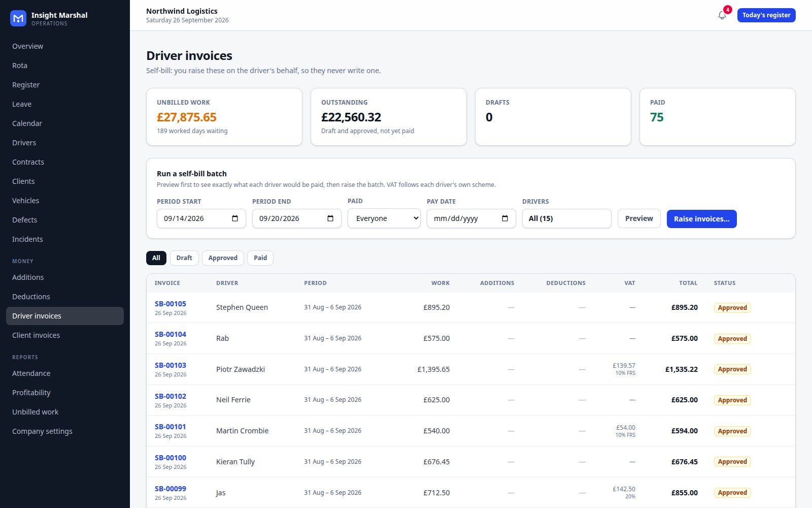Open Vehicles in the sidebar
This screenshot has height=508, width=812.
pyautogui.click(x=65, y=201)
